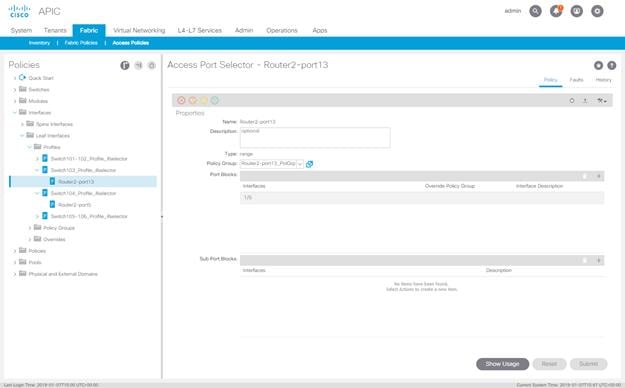Viewport: 625px width, 388px height.
Task: Open the Apps menu tab
Action: 320,30
